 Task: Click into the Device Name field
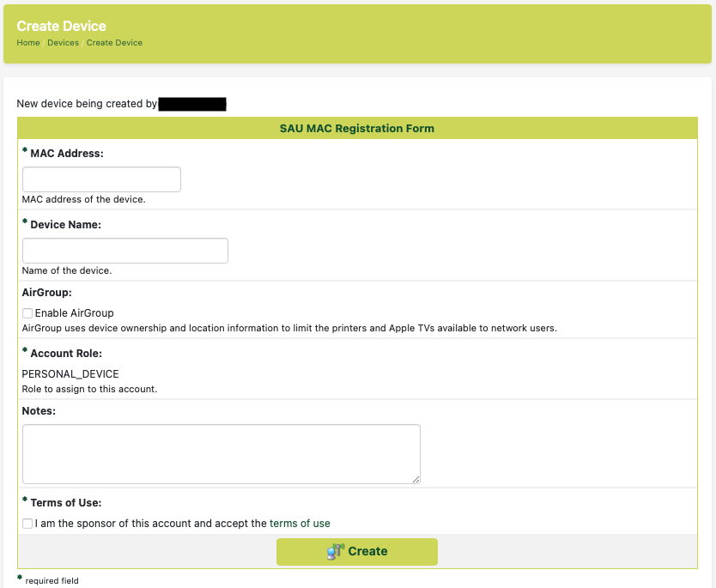point(125,251)
